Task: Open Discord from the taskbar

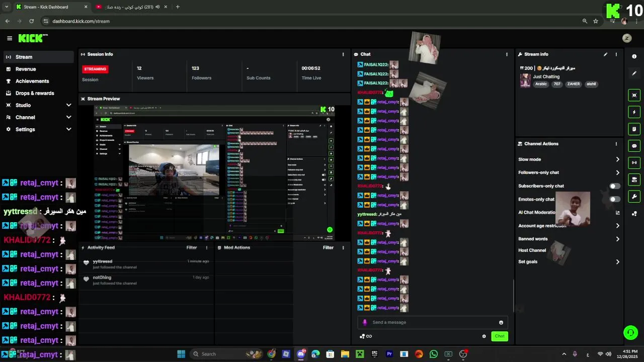Action: point(301,354)
